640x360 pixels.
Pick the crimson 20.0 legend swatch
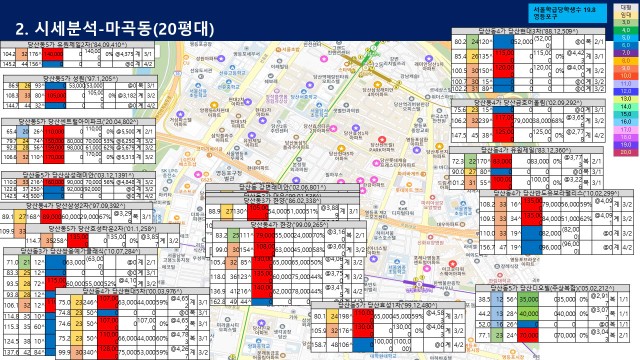tap(625, 152)
